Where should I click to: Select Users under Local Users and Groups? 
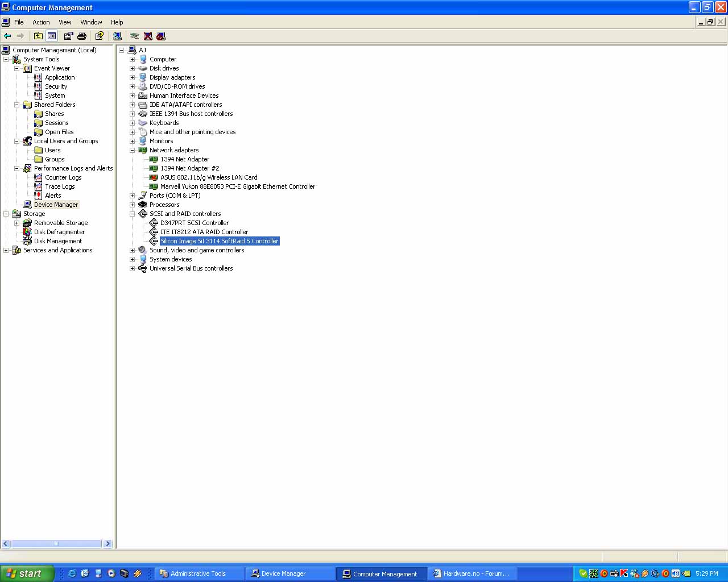pyautogui.click(x=52, y=150)
